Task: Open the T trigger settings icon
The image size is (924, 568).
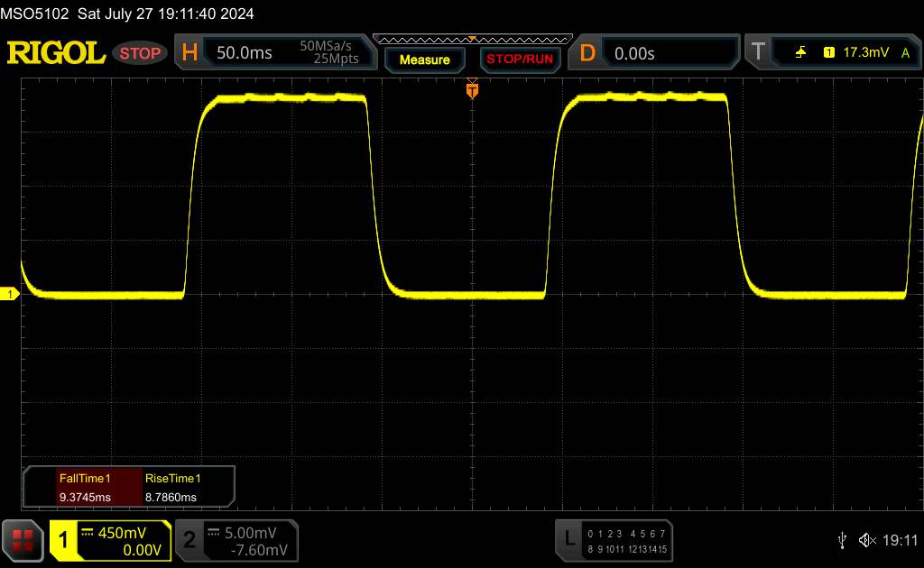Action: pos(757,53)
